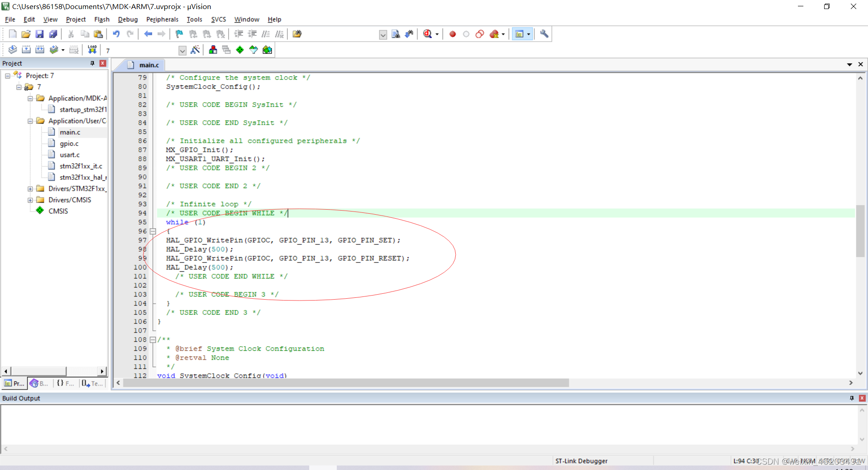Image resolution: width=868 pixels, height=470 pixels.
Task: Click the editor vertical scrollbar thumb
Action: pos(860,231)
